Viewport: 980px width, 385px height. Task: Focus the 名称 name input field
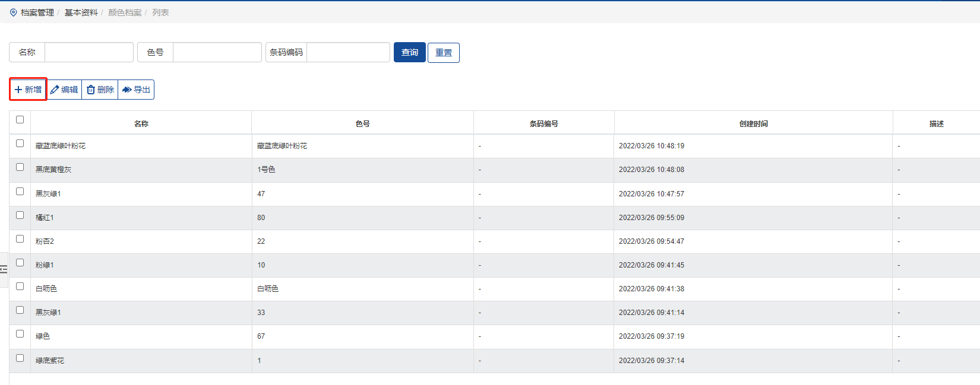click(x=89, y=52)
